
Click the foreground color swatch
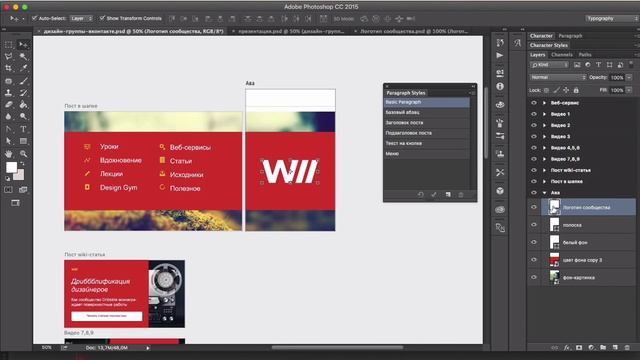(11, 167)
